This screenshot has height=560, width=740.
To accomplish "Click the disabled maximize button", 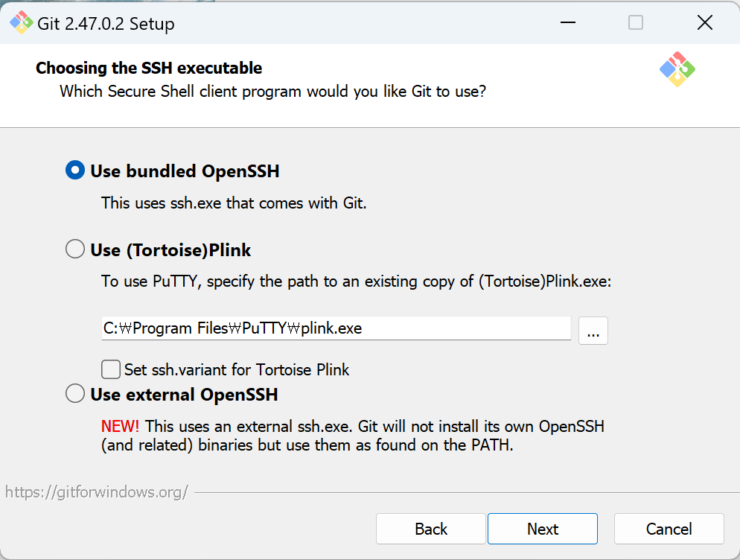I will pos(636,22).
